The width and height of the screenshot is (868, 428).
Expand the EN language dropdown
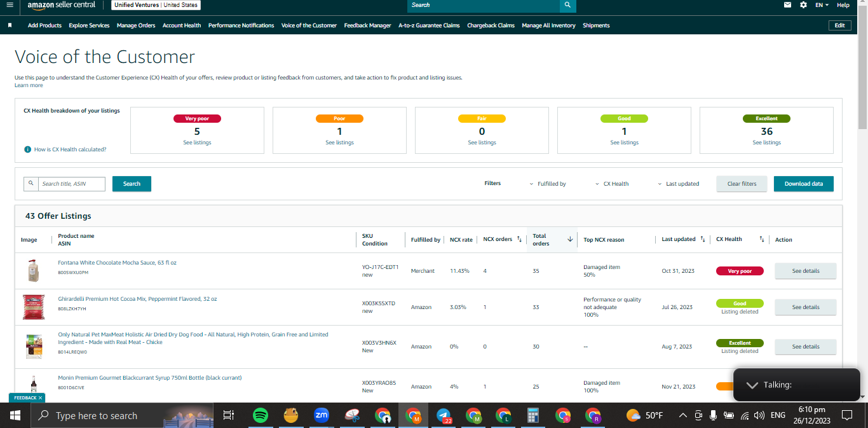822,5
